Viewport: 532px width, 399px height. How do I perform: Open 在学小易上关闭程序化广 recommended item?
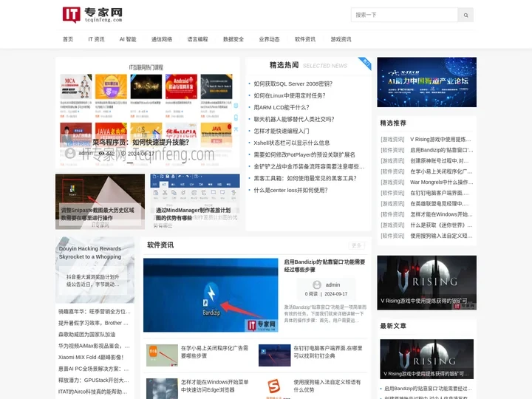[441, 171]
